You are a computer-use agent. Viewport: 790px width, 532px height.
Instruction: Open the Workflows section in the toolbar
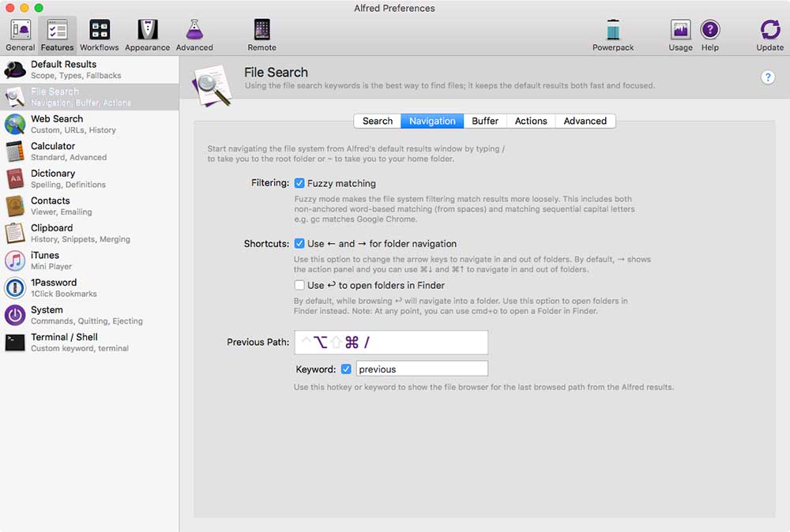pyautogui.click(x=99, y=32)
